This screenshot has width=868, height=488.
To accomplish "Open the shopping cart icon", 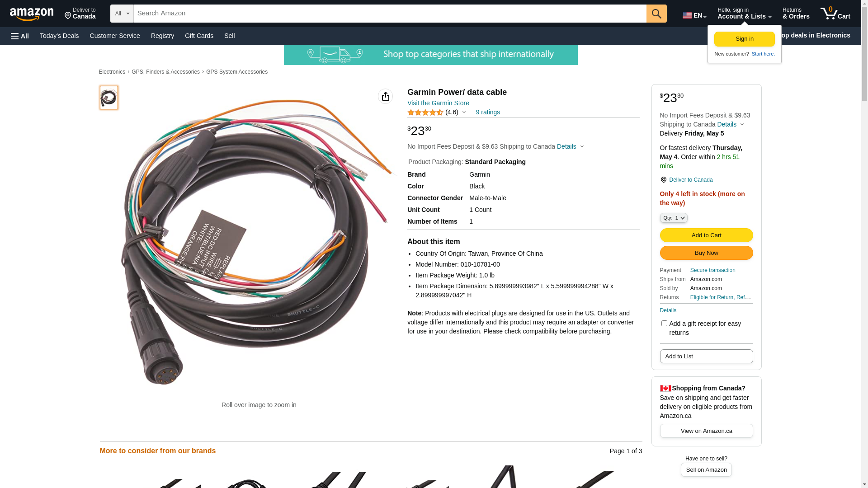I will coord(835,14).
